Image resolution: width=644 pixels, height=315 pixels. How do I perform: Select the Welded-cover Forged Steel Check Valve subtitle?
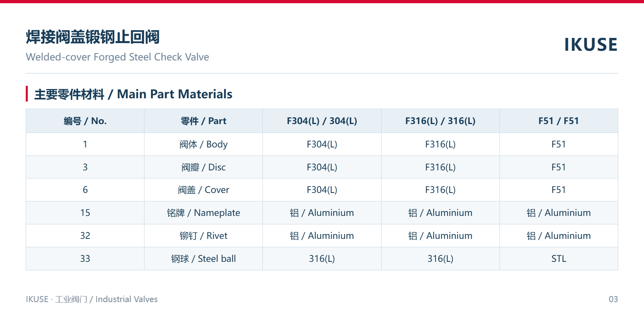pyautogui.click(x=118, y=57)
